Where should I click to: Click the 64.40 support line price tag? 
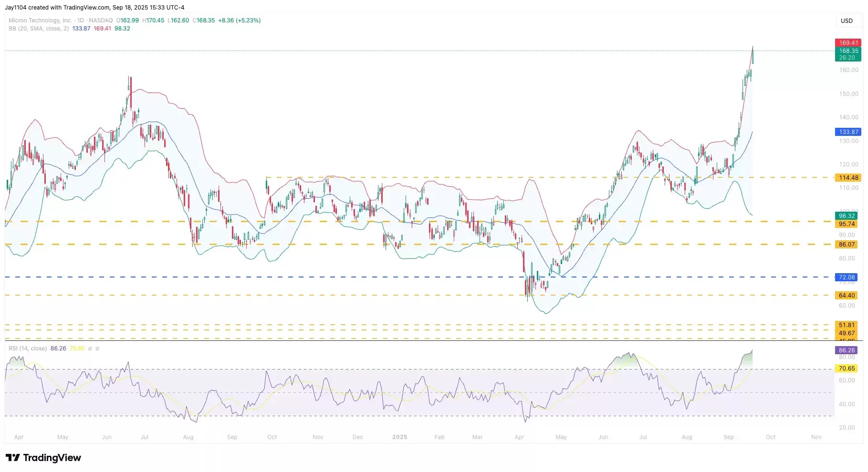tap(847, 296)
